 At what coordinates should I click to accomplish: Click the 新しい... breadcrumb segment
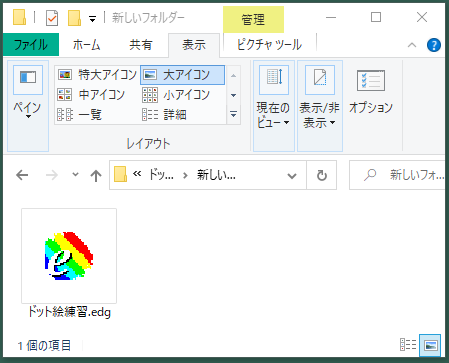(x=216, y=175)
